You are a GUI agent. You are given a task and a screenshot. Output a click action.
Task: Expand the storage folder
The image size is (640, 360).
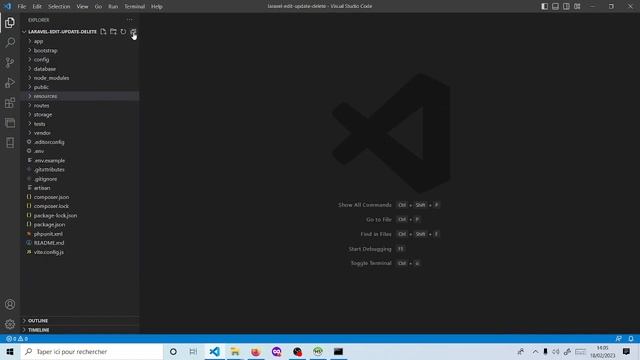tap(80, 115)
